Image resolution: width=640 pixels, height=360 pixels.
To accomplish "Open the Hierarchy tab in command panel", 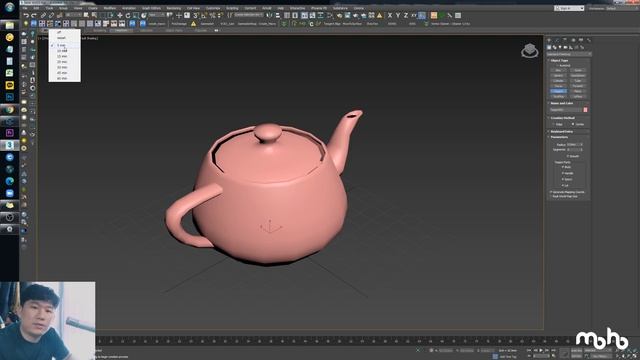I will click(x=565, y=40).
